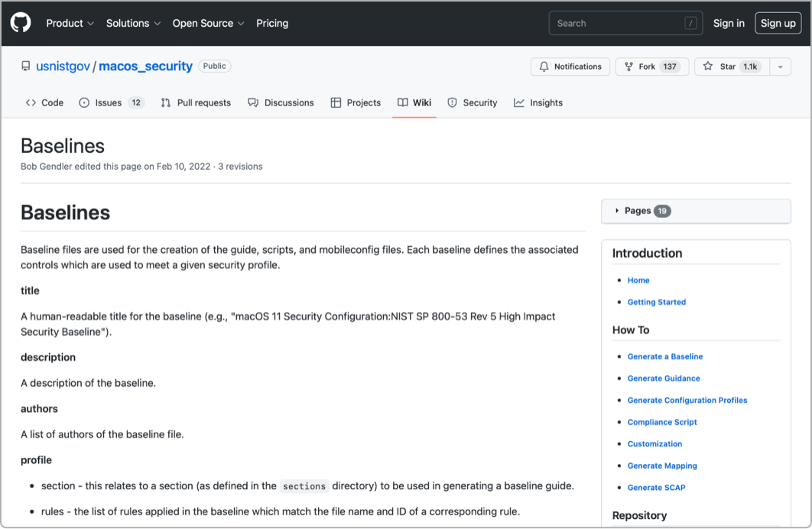
Task: Click the Introduction sidebar heading
Action: (x=648, y=253)
